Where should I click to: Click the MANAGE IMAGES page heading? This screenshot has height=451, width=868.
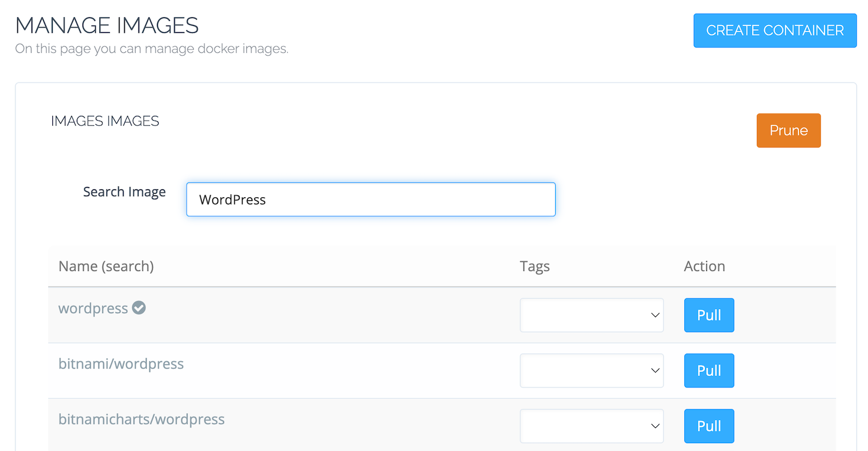pos(107,26)
